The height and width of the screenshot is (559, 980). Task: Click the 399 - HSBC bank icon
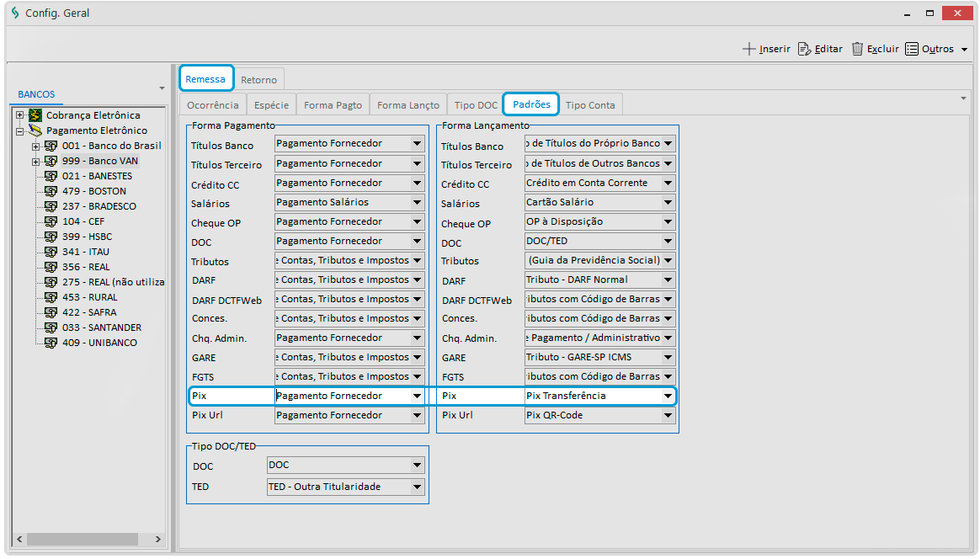tap(51, 237)
